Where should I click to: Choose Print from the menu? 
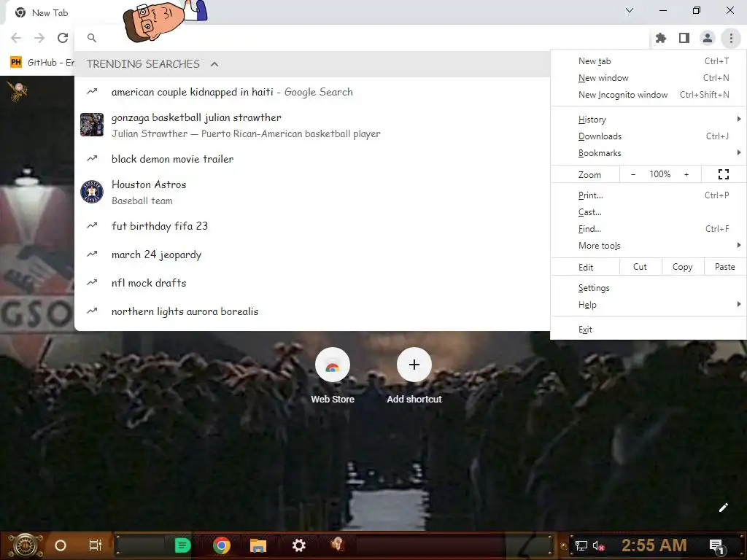(x=649, y=195)
